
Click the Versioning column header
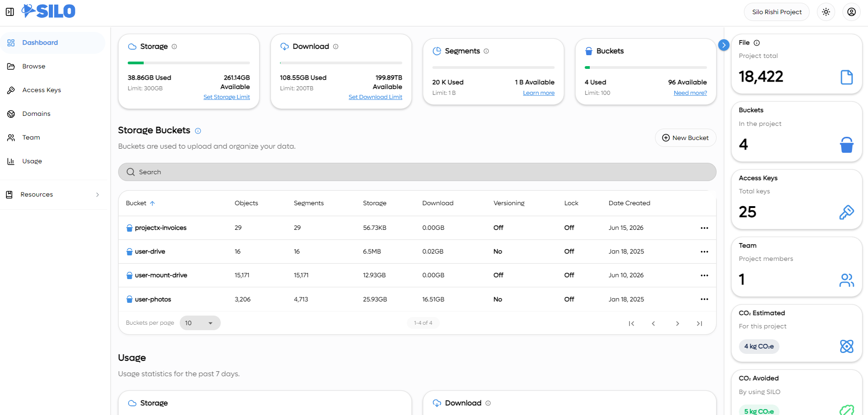coord(509,203)
